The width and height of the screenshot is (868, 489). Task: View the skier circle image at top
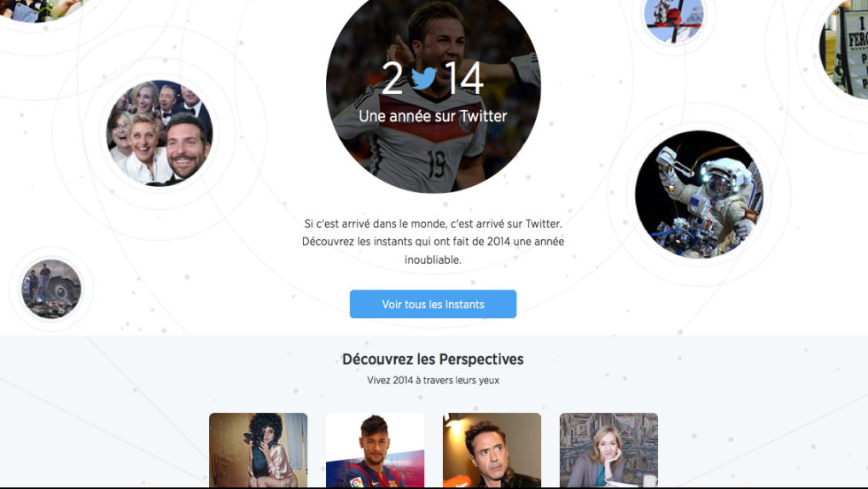click(674, 19)
